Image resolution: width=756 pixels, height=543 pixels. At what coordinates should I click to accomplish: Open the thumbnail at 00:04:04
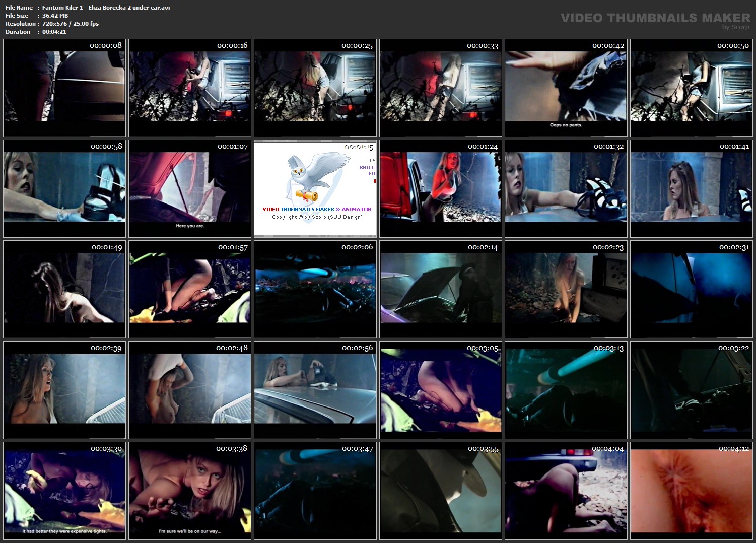coord(566,491)
